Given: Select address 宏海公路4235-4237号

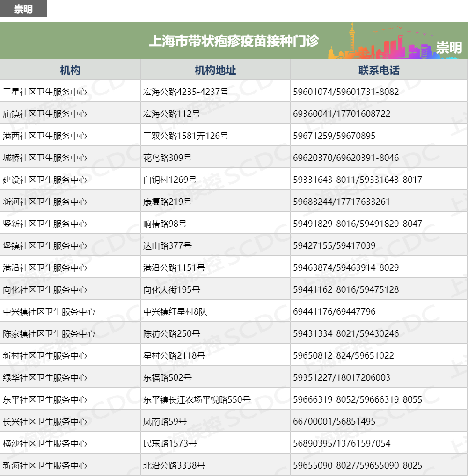Looking at the screenshot, I should coord(186,92).
